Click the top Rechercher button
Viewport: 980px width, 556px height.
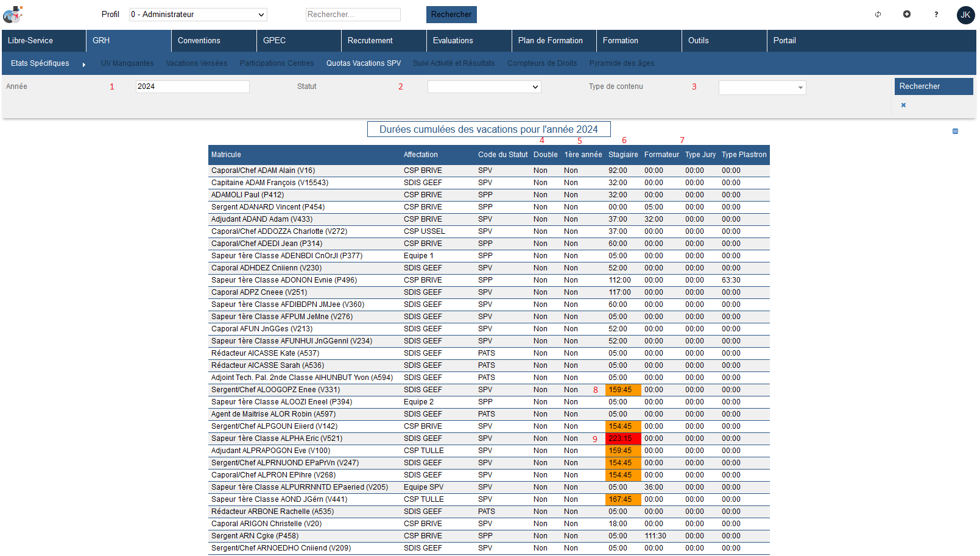click(x=451, y=15)
